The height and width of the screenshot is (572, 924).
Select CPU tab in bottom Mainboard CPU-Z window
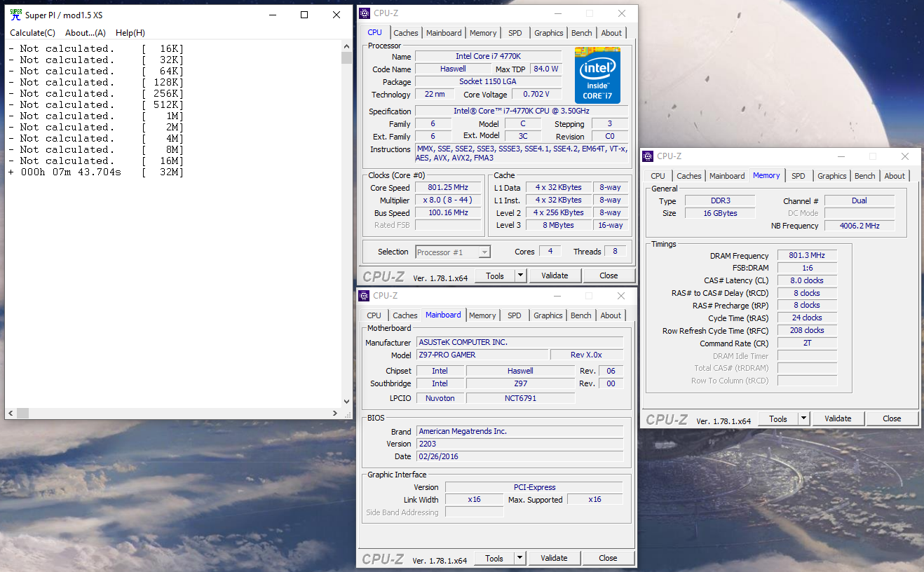374,315
